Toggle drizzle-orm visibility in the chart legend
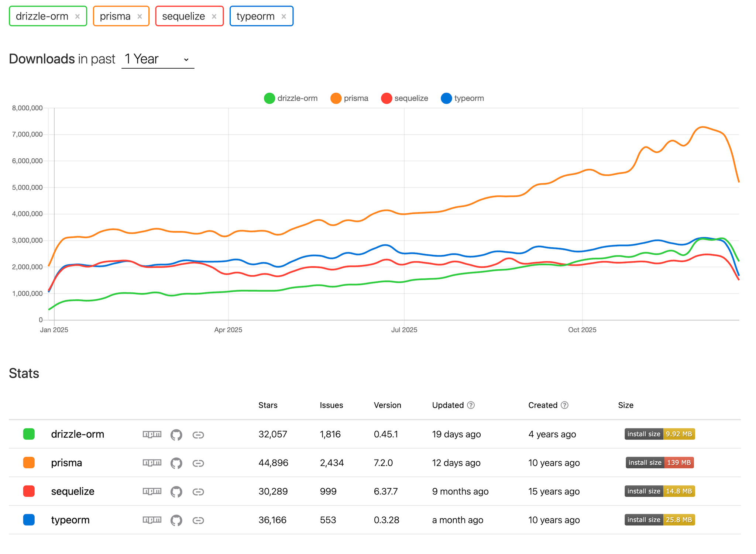This screenshot has height=554, width=756. pyautogui.click(x=291, y=98)
